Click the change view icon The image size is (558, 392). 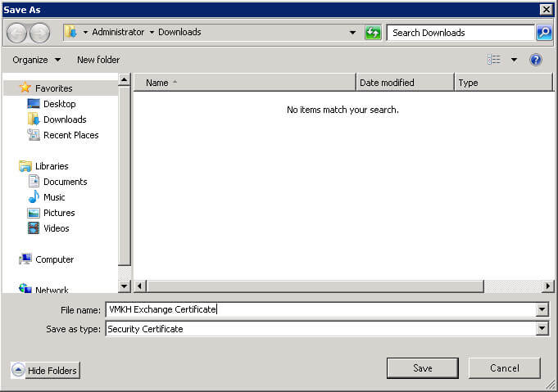tap(494, 60)
